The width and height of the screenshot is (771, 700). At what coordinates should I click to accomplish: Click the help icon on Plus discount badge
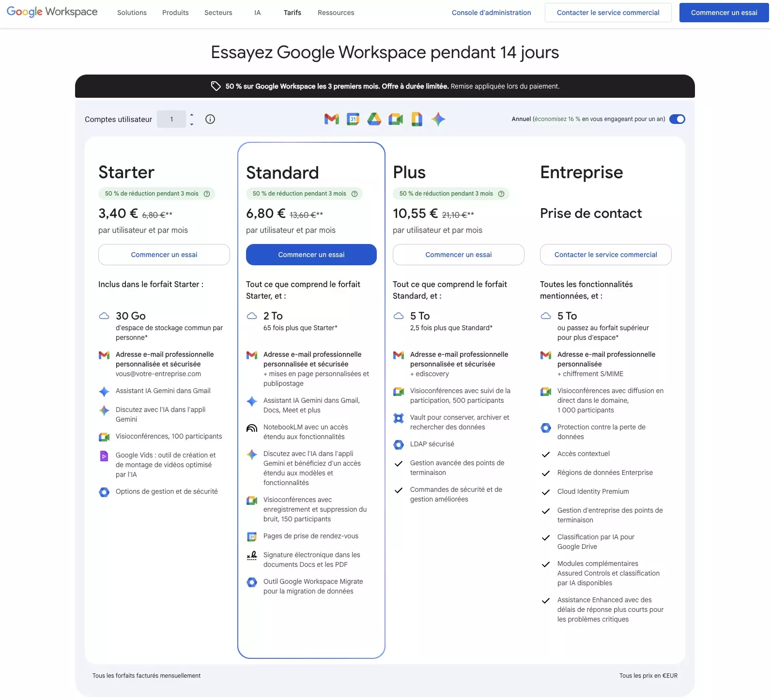(501, 194)
